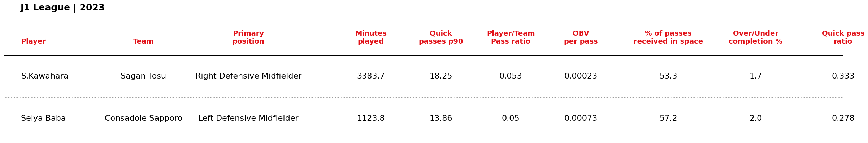
Task: Select Over/Under completion % header
Action: pyautogui.click(x=756, y=37)
